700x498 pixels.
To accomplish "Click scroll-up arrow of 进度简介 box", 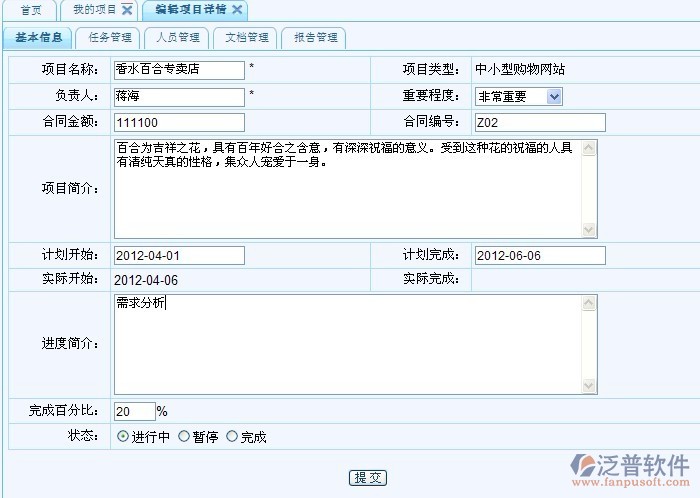I will coord(589,303).
